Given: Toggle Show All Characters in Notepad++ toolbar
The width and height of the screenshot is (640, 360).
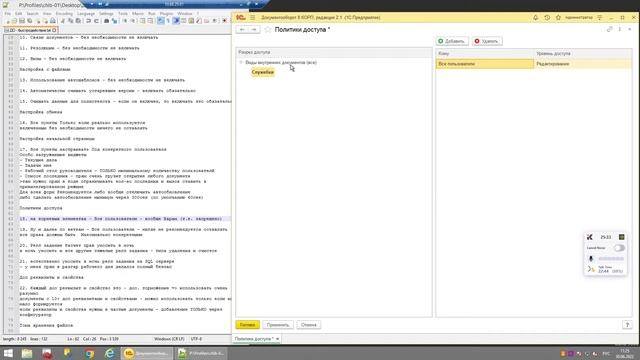Looking at the screenshot, I should 168,21.
